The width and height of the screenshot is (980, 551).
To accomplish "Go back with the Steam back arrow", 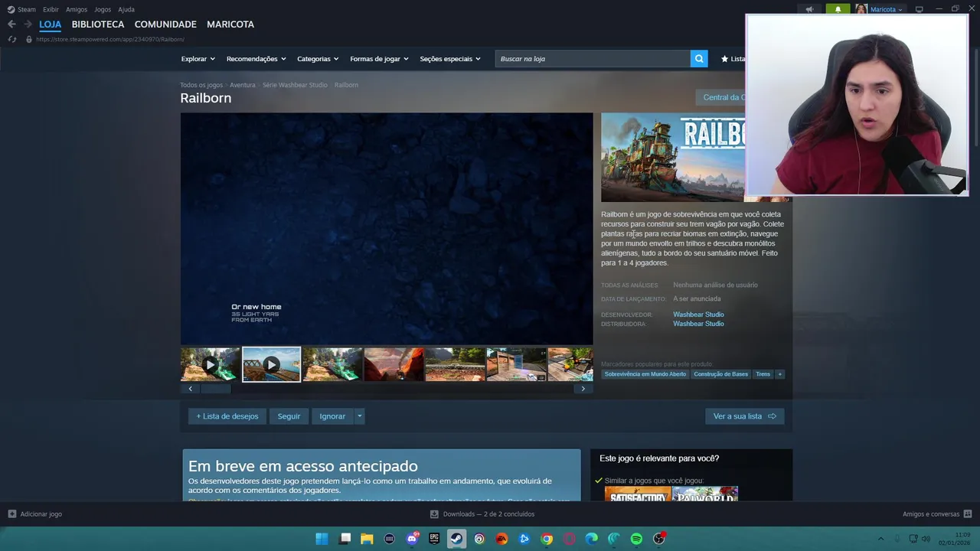I will pyautogui.click(x=11, y=24).
